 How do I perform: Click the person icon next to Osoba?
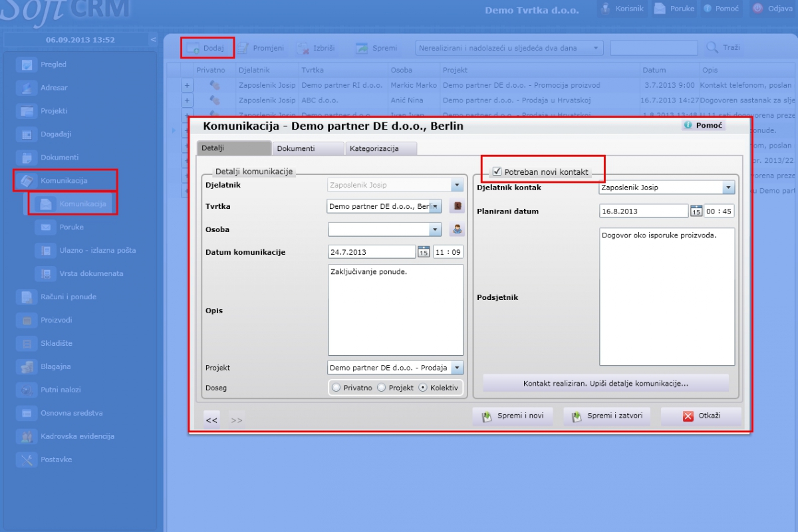pos(457,229)
